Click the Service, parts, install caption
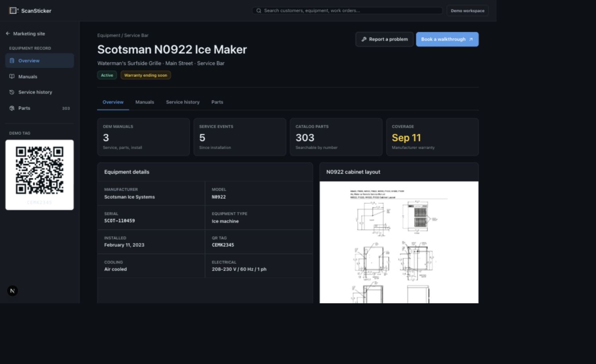Image resolution: width=596 pixels, height=364 pixels. (x=122, y=148)
